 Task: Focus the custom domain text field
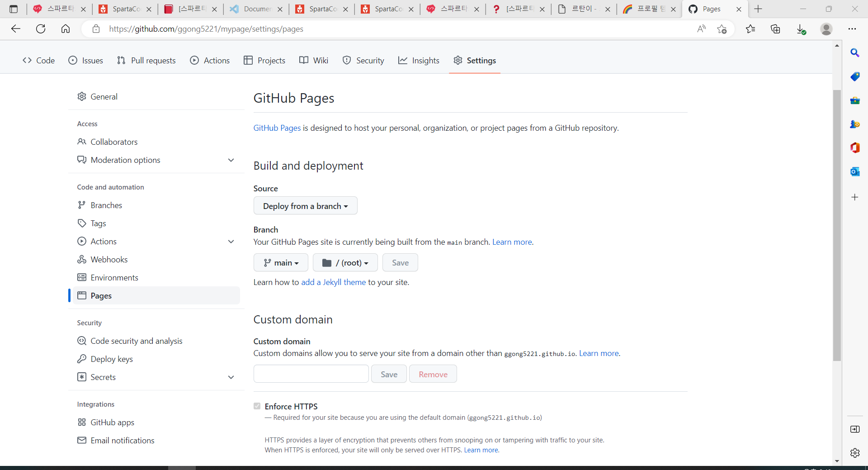pos(311,374)
